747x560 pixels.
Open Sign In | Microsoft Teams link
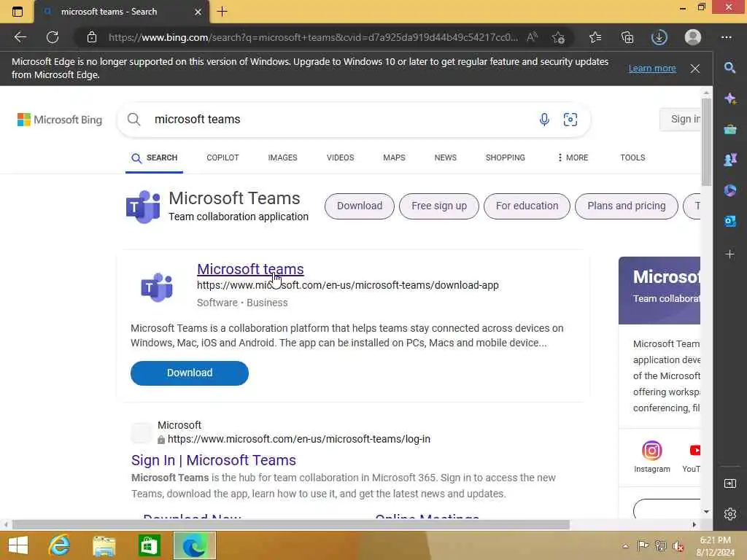214,460
